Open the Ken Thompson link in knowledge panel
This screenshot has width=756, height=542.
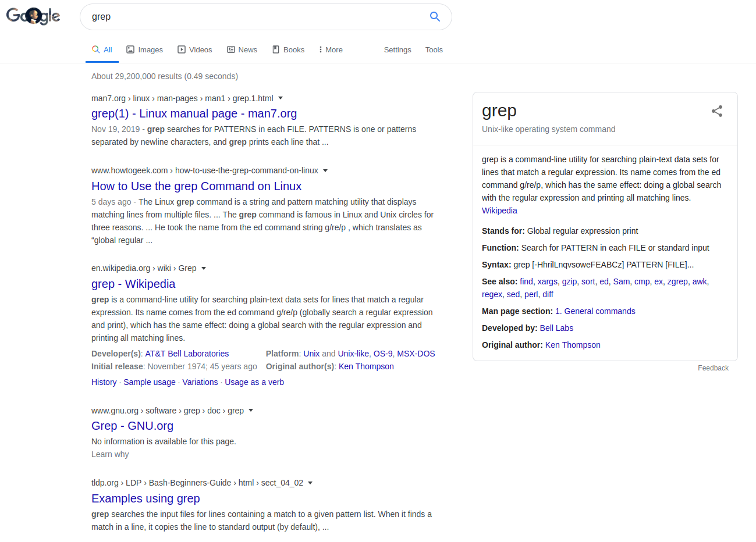click(573, 345)
